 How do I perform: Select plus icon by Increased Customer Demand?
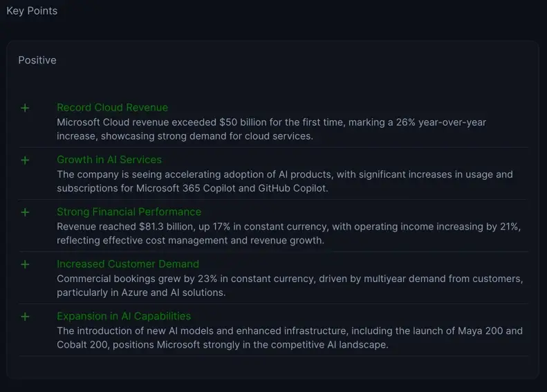pyautogui.click(x=25, y=264)
